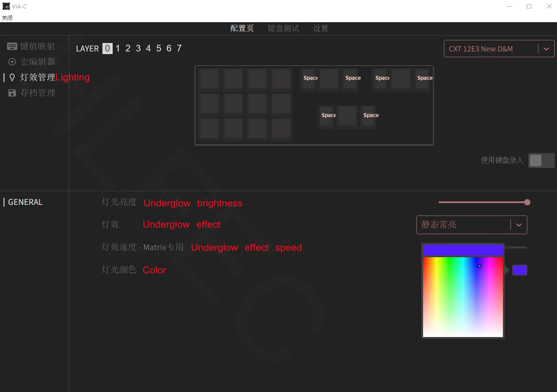Screen dimensions: 557x392
Task: Expand the underglow effect dropdown
Action: (471, 225)
